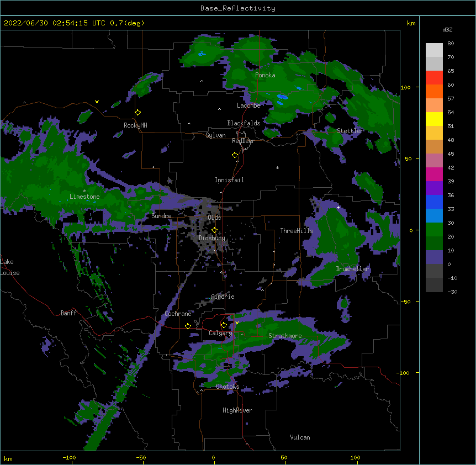Click the dBZ legend heading

447,30
